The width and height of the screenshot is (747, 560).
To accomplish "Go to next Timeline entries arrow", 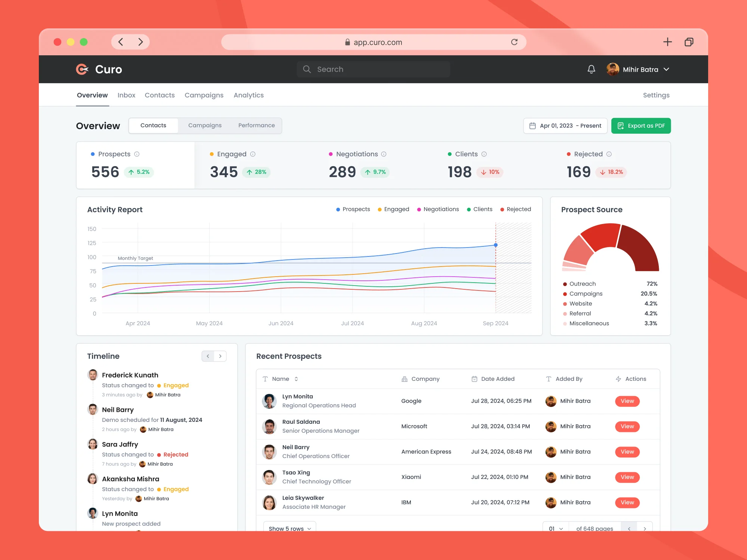I will click(220, 356).
